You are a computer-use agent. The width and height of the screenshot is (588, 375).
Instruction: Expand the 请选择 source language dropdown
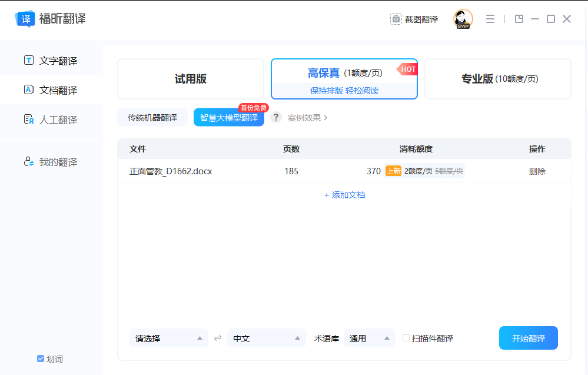(x=169, y=339)
